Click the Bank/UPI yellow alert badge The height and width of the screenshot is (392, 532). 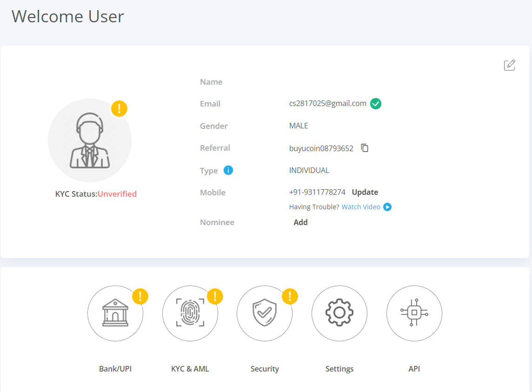(140, 296)
